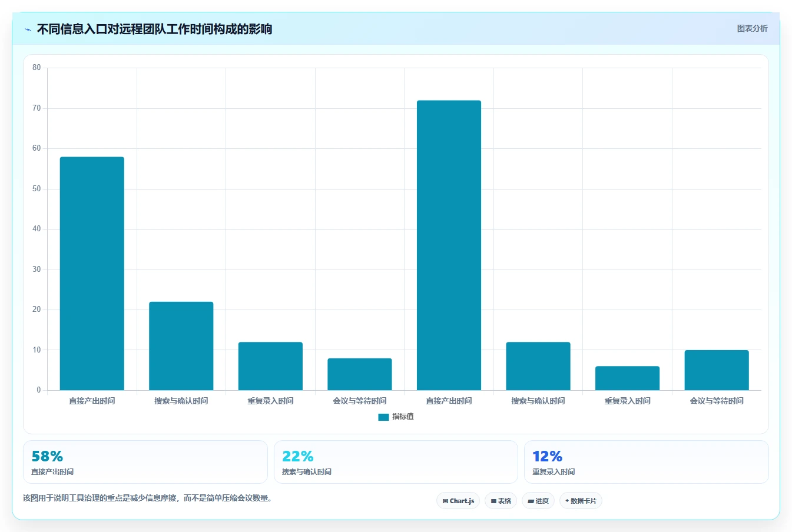The image size is (792, 532).
Task: Click the lightning icon beside the chart title
Action: point(28,29)
